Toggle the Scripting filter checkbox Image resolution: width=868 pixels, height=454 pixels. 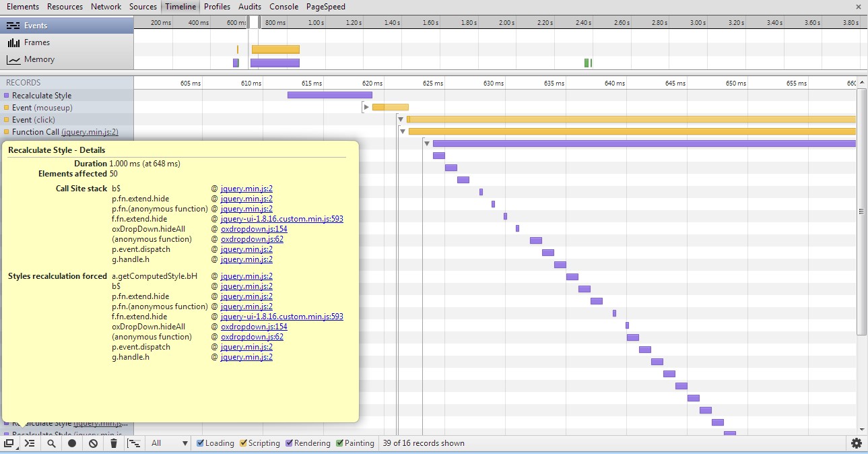(244, 443)
